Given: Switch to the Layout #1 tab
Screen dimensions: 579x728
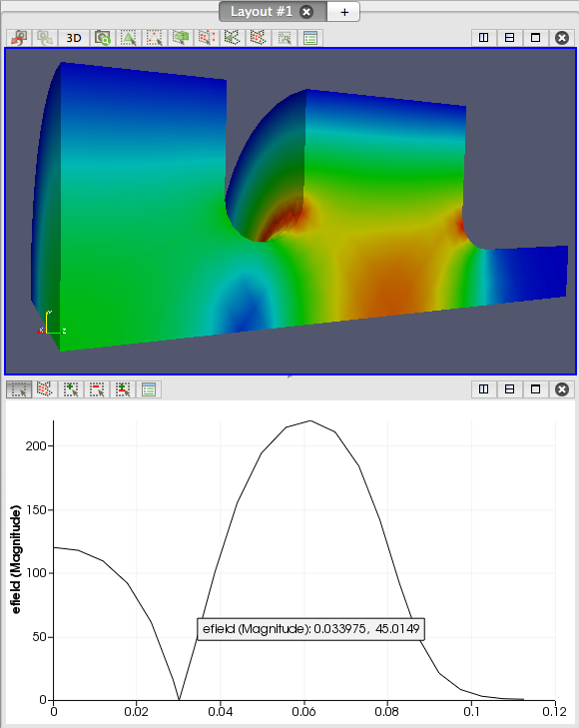Looking at the screenshot, I should pos(262,12).
